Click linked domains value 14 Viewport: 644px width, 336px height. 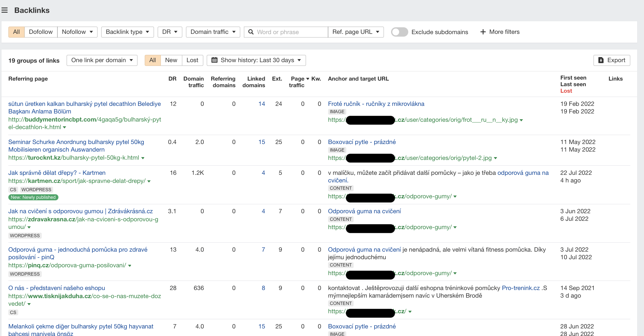coord(262,104)
